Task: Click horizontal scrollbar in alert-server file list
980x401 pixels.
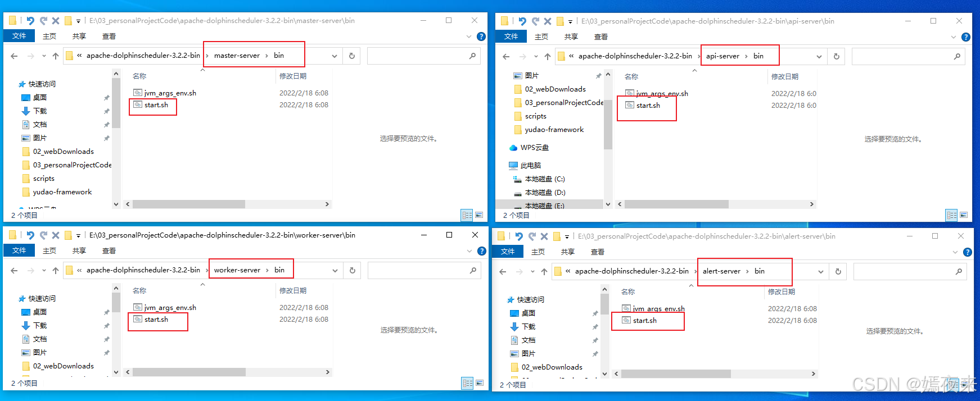Action: tap(676, 374)
